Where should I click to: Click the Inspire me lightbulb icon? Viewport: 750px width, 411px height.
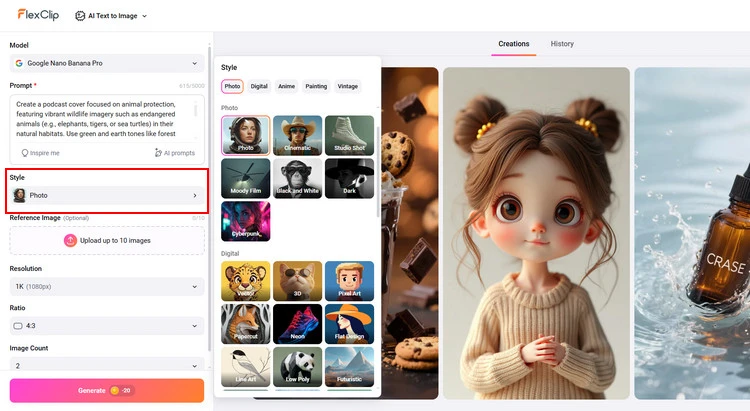tap(25, 153)
